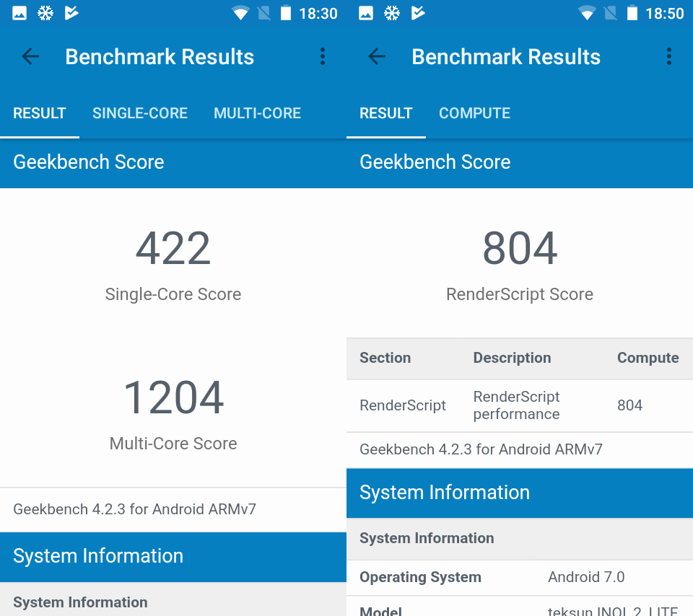Screen dimensions: 693x616
Task: Tap snowflake notification icon on 18:30 screen
Action: point(45,13)
